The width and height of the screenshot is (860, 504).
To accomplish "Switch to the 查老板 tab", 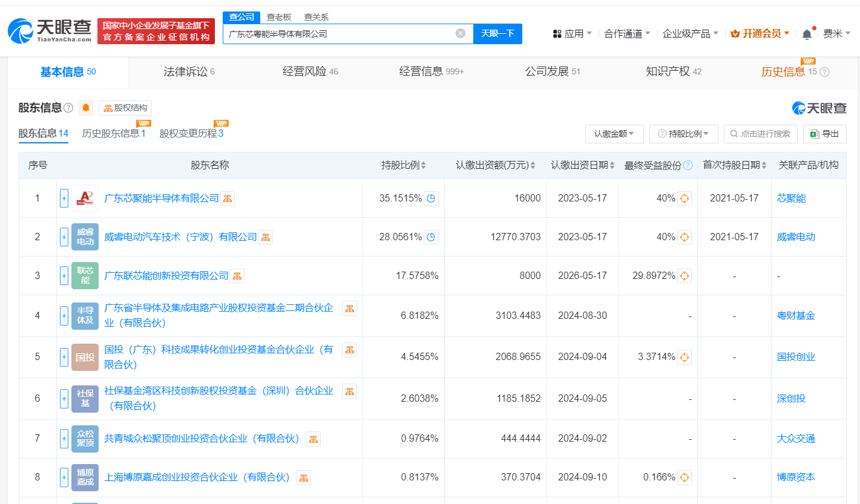I will coord(278,17).
